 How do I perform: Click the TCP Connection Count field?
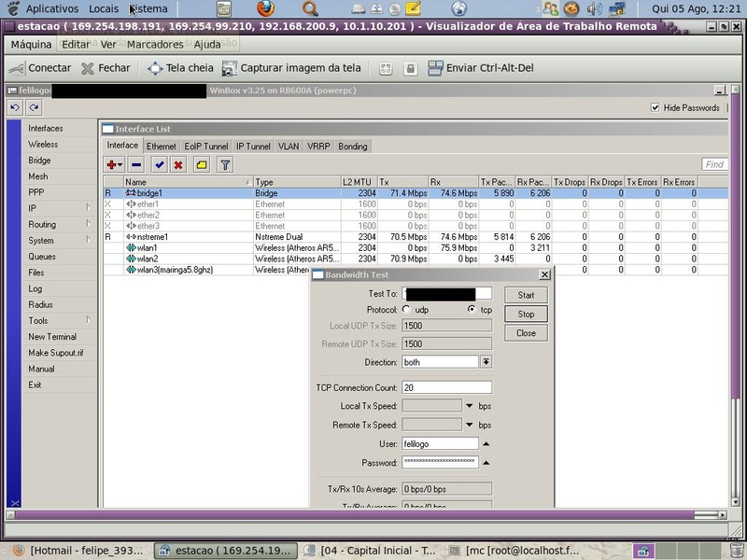coord(445,387)
